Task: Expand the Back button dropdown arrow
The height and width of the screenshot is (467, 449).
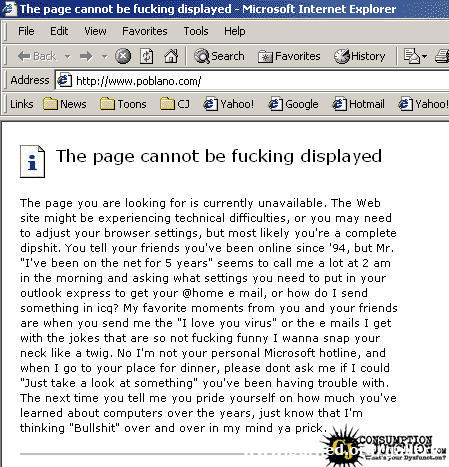Action: click(68, 56)
